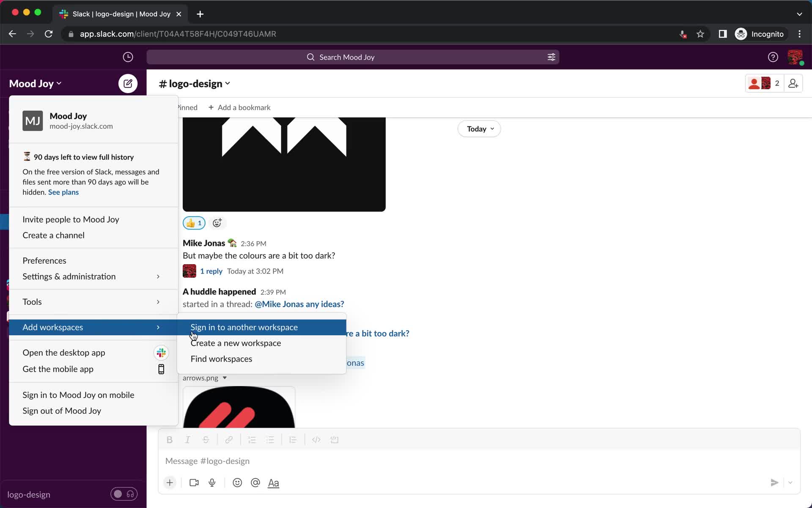Open Preferences from workspace menu
This screenshot has height=508, width=812.
click(93, 260)
